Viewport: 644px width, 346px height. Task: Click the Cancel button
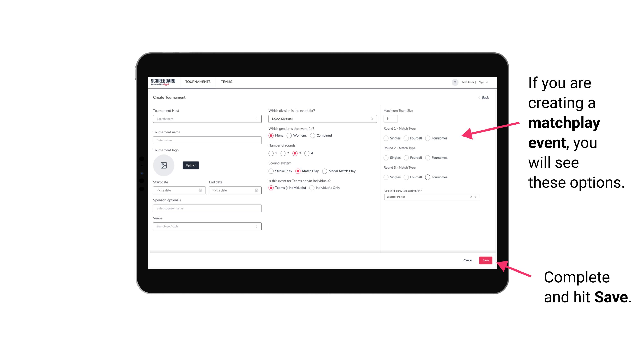pos(468,260)
